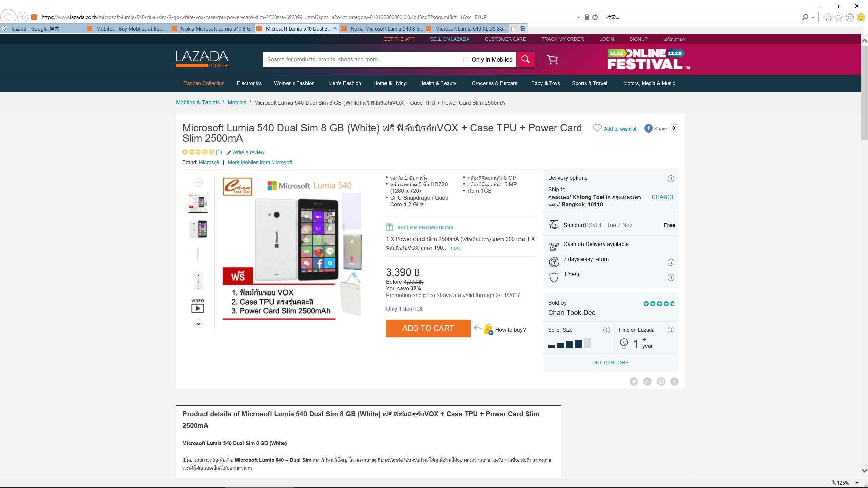Click the browser search box
This screenshot has height=488, width=868.
(702, 17)
